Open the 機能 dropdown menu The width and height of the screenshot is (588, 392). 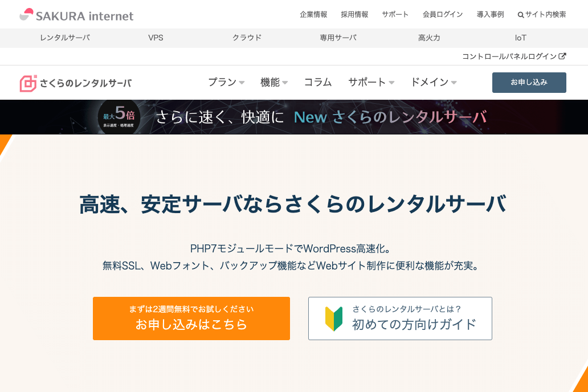[x=273, y=82]
